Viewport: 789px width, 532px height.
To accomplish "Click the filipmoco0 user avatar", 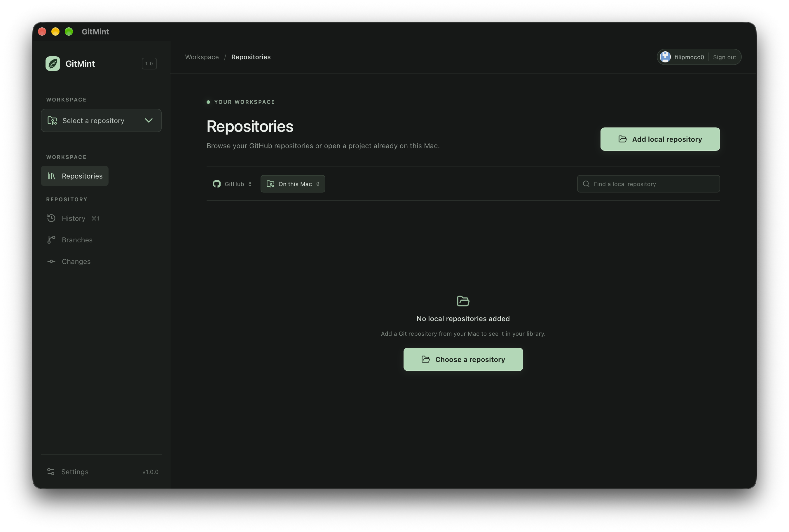I will (665, 57).
